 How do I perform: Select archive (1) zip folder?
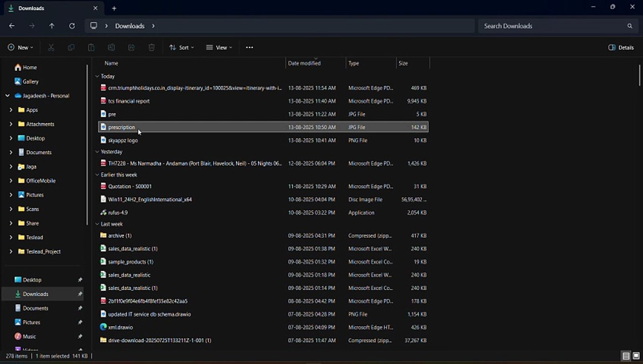(x=263, y=236)
